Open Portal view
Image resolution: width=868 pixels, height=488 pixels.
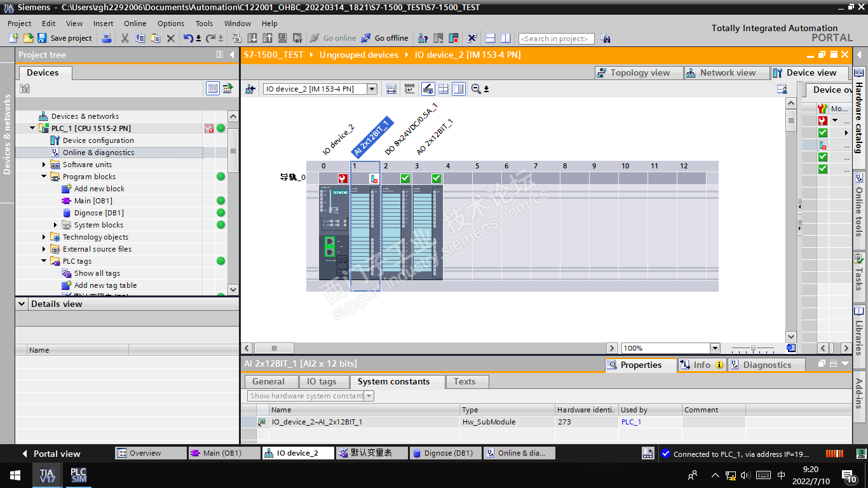(50, 454)
